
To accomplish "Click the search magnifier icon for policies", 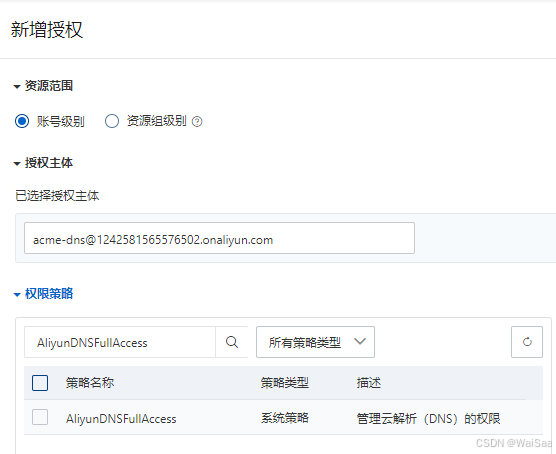I will (232, 342).
